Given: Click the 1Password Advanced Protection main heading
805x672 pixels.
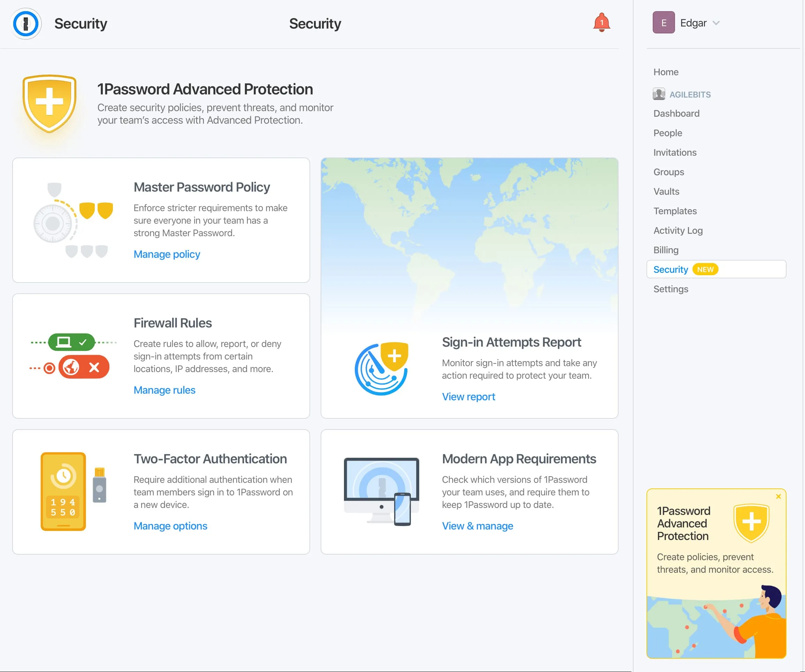Looking at the screenshot, I should pos(205,89).
